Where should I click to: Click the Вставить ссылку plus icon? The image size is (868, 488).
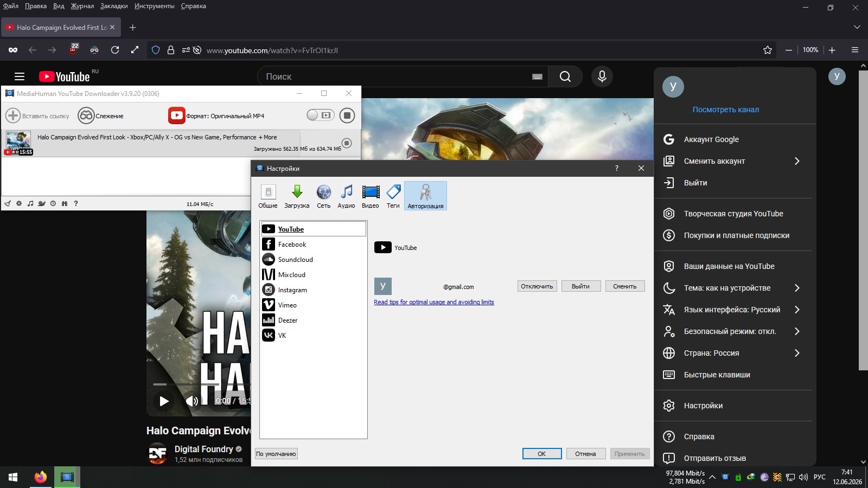click(x=13, y=115)
